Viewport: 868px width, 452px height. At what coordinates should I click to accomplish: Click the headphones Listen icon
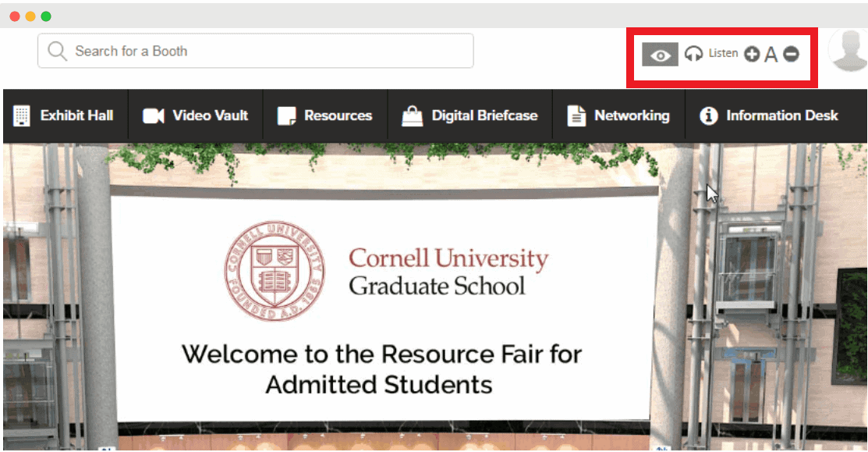click(x=693, y=54)
